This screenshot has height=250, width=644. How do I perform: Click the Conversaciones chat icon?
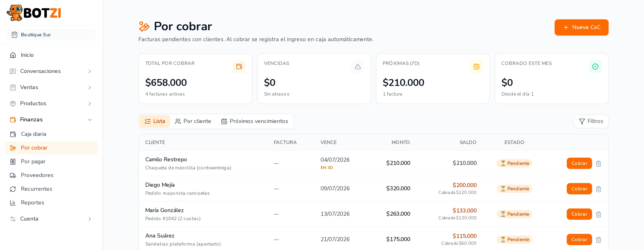coord(13,71)
